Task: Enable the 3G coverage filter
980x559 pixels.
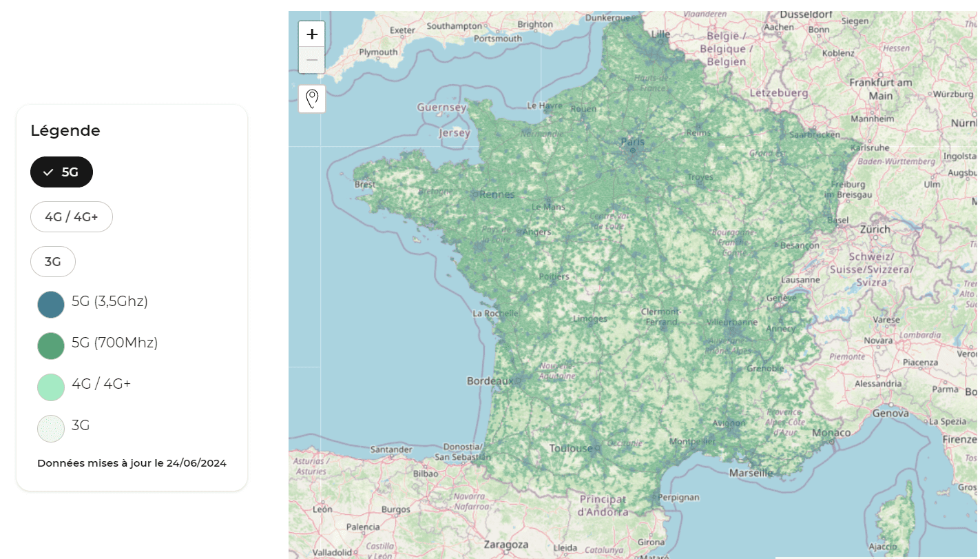Action: (x=53, y=262)
